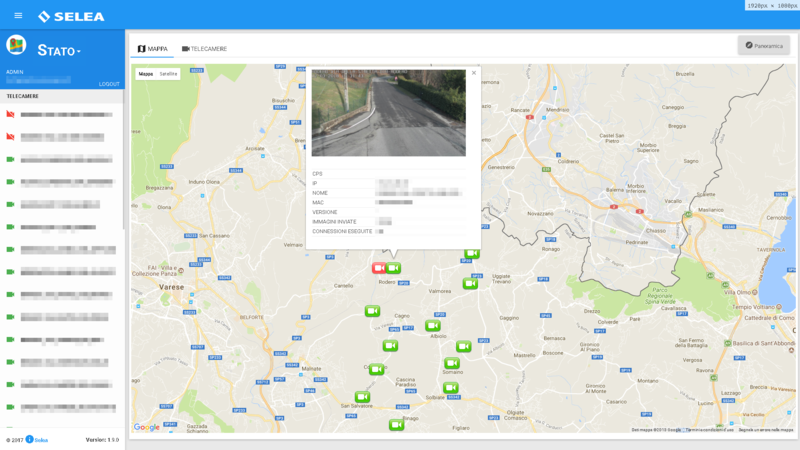Select the green camera marker at Albiolo
Image resolution: width=800 pixels, height=450 pixels.
click(x=433, y=326)
